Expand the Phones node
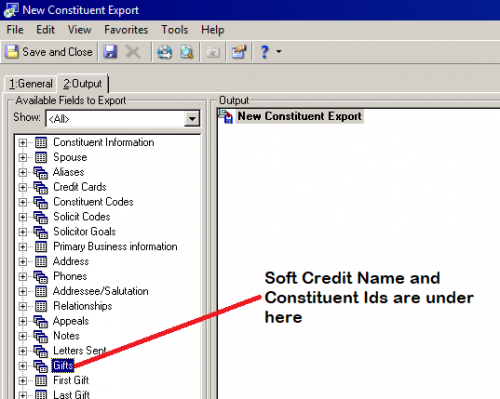Viewport: 500px width, 399px height. 22,276
